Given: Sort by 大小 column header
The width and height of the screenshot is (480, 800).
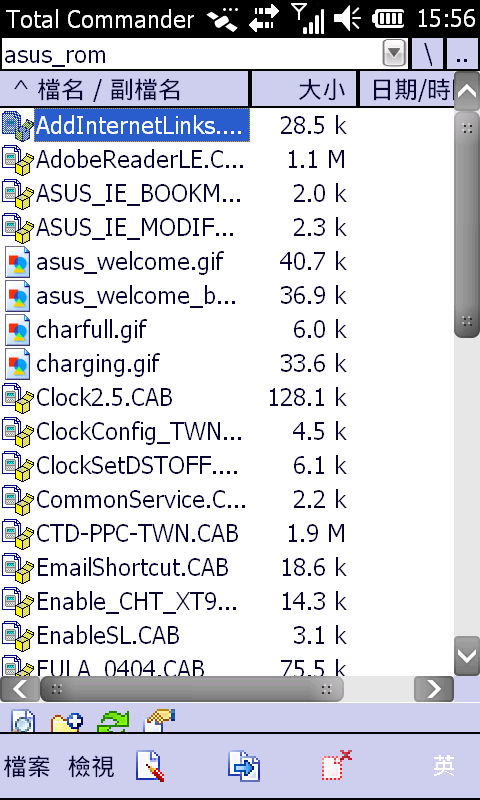Looking at the screenshot, I should (304, 89).
